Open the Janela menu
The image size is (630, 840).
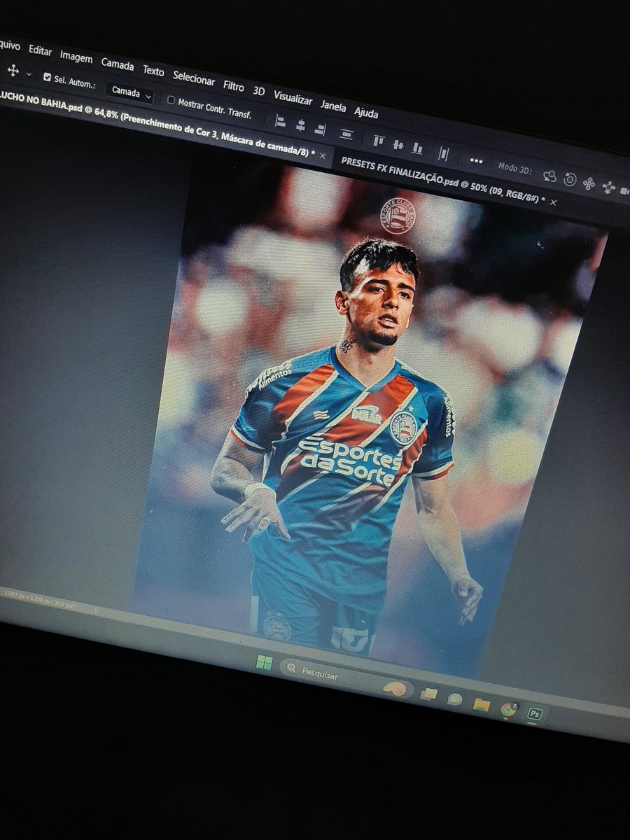[333, 106]
